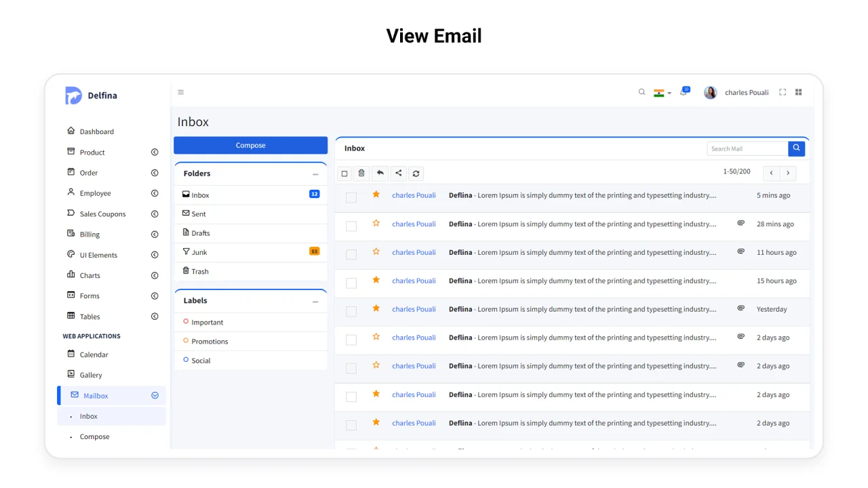Check the email from 28 mins ago
This screenshot has height=488, width=868.
coord(351,226)
